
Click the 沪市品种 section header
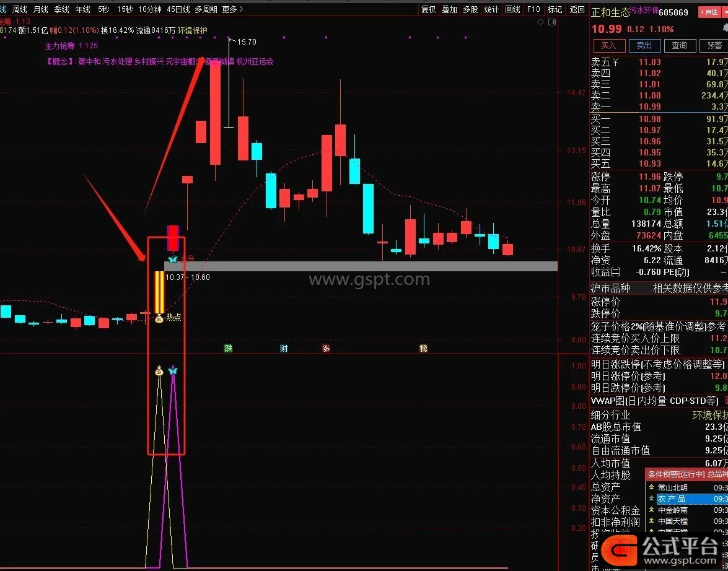coord(610,288)
